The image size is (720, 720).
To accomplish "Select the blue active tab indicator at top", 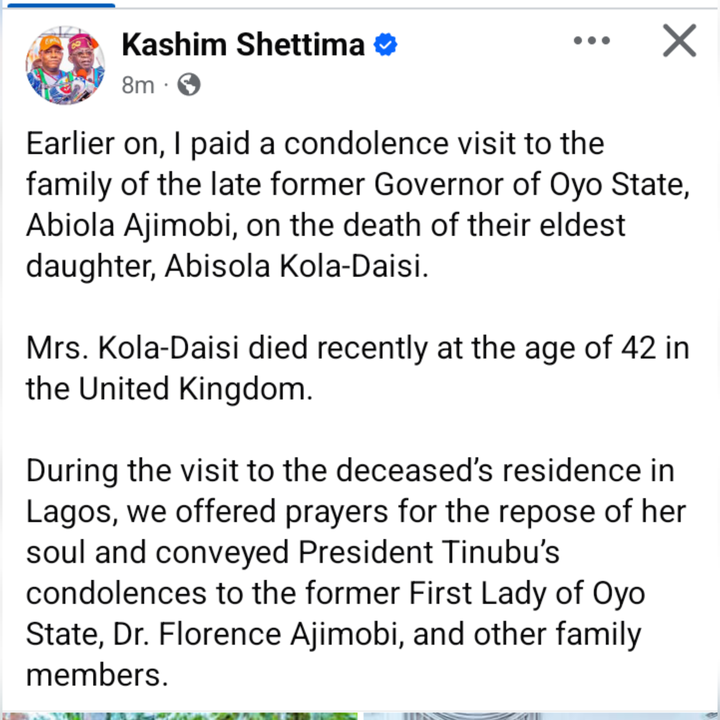I will pos(61,5).
